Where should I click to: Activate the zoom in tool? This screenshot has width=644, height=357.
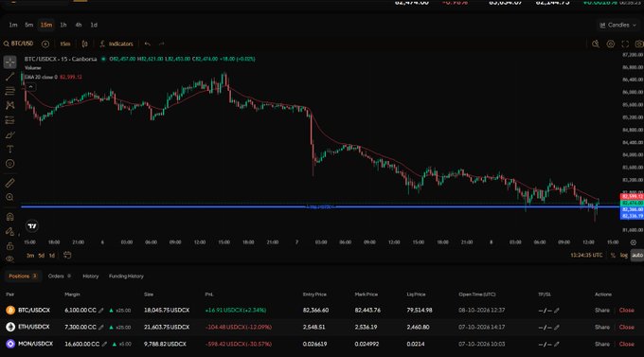[9, 197]
